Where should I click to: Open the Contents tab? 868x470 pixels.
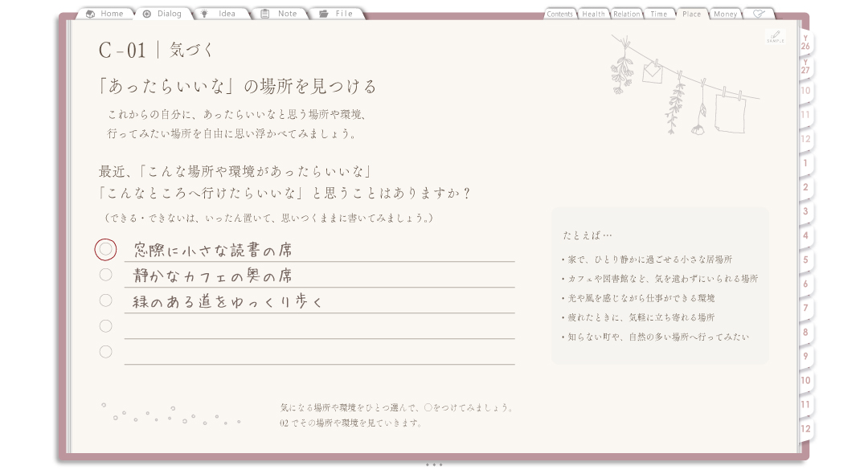click(x=559, y=14)
